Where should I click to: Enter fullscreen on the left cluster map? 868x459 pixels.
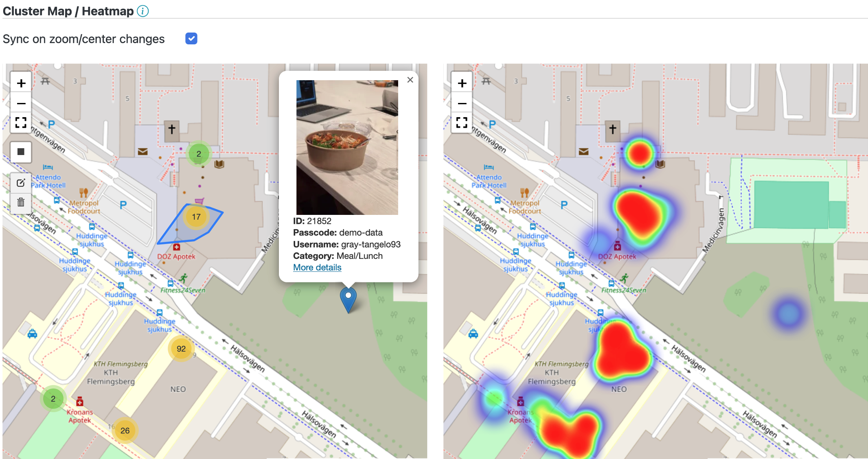[x=21, y=122]
